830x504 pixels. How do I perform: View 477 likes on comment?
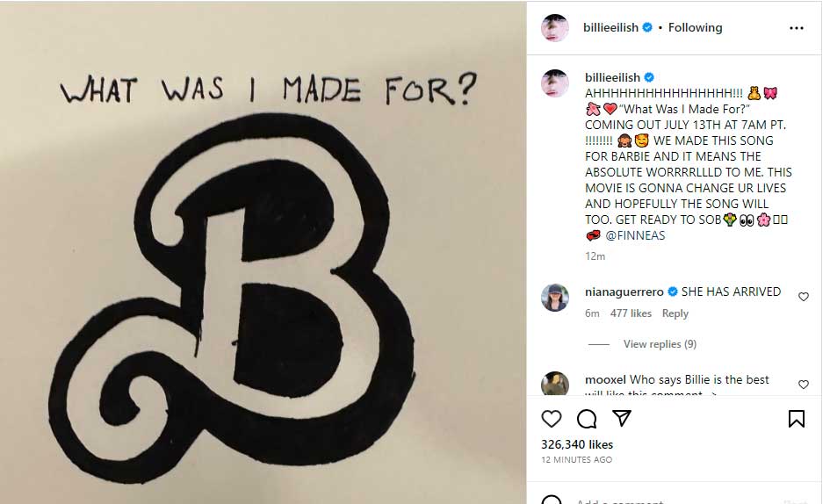(x=631, y=313)
